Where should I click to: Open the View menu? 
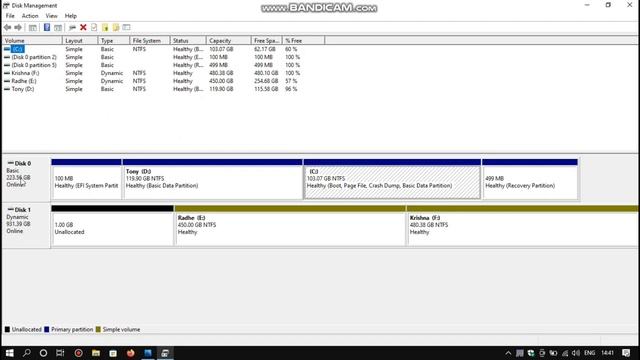coord(51,16)
